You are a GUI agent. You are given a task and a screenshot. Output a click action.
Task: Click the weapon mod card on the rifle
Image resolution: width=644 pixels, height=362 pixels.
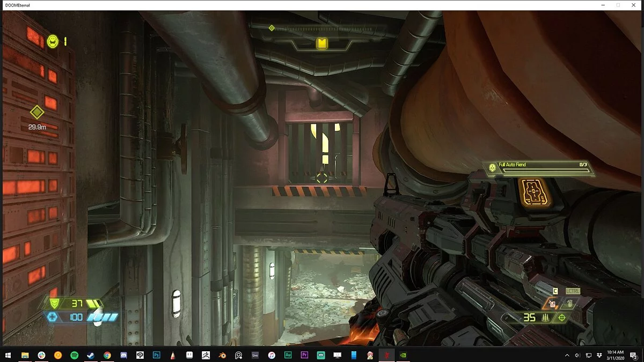(x=535, y=192)
